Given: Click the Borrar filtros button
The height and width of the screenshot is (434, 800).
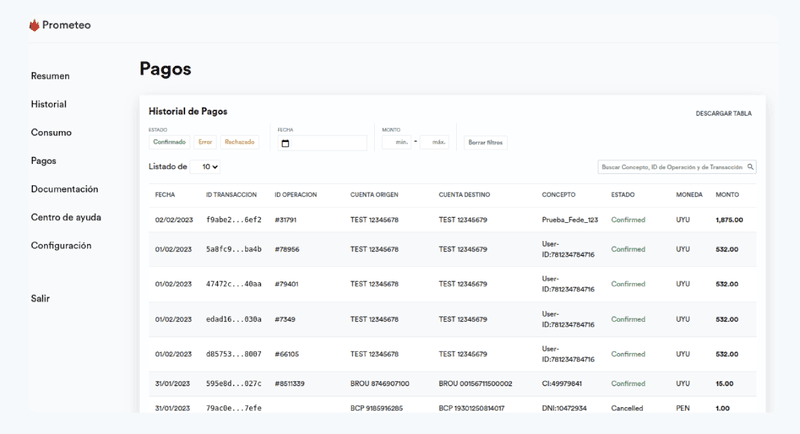Looking at the screenshot, I should (485, 142).
